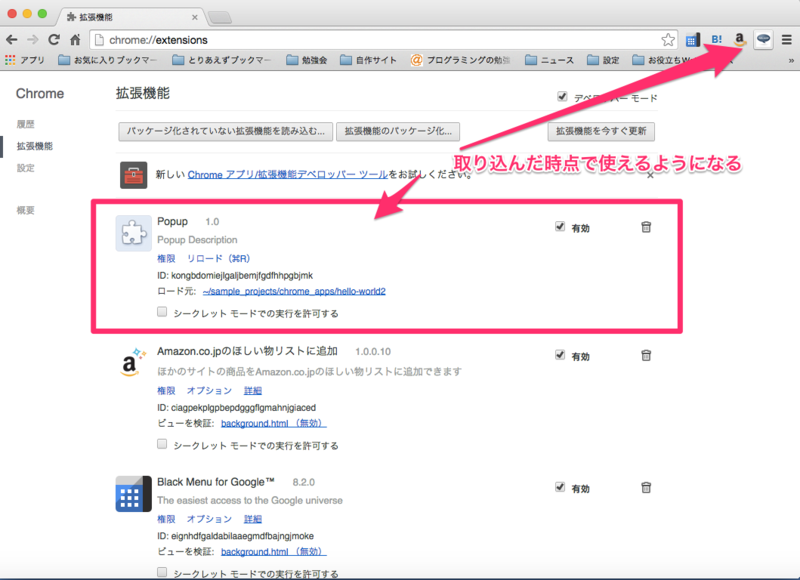Click the Pocket icon next to the menu
Image resolution: width=800 pixels, height=580 pixels.
coord(761,39)
